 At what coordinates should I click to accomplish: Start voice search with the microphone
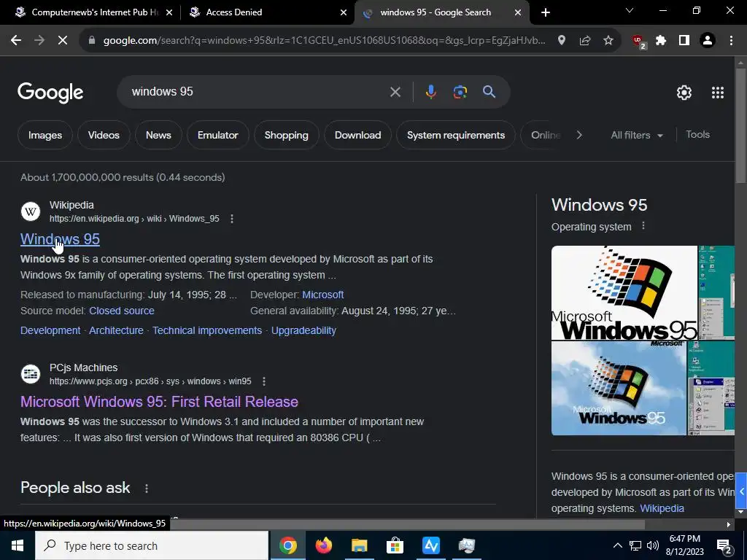click(x=430, y=92)
